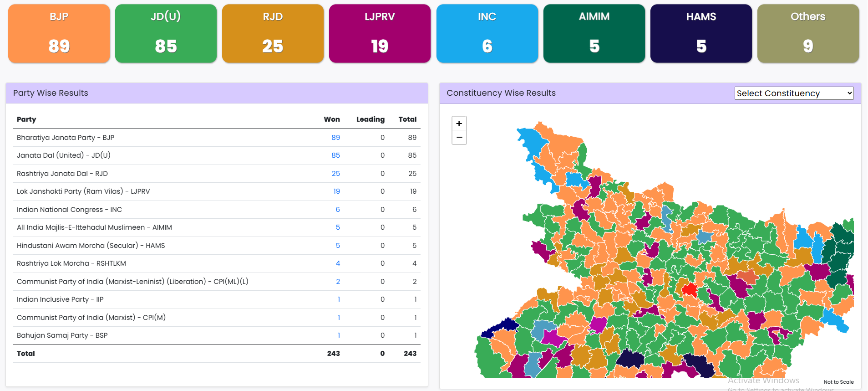
Task: Open BJP's 89 won seats link
Action: [335, 138]
